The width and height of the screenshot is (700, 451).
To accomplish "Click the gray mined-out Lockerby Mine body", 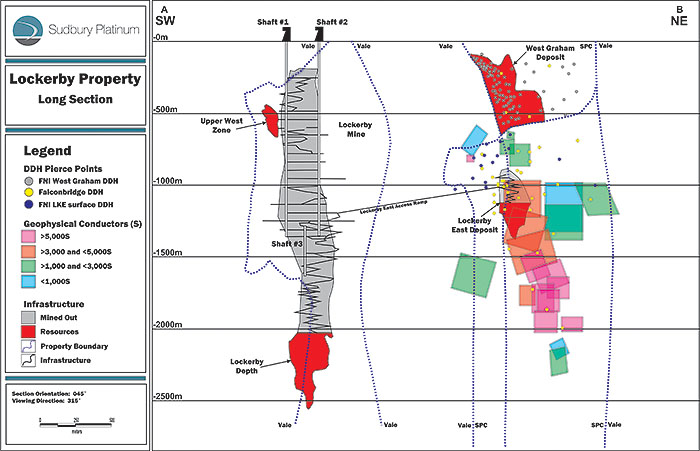I will click(x=304, y=201).
